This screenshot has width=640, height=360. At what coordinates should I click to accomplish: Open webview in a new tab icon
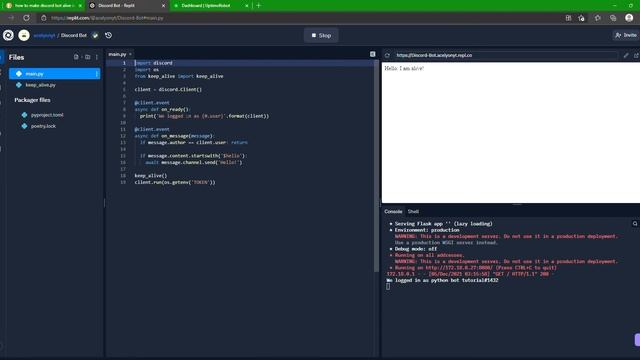click(636, 55)
